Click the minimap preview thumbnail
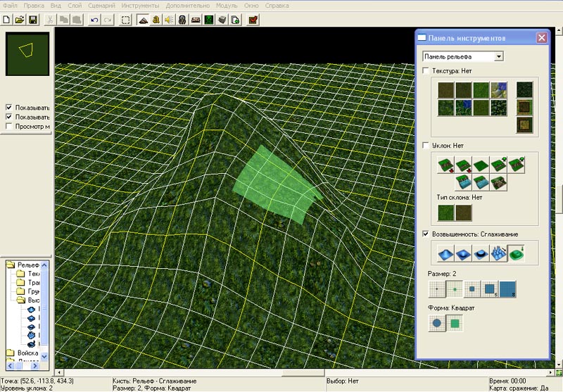Viewport: 563px width, 392px height. [27, 53]
